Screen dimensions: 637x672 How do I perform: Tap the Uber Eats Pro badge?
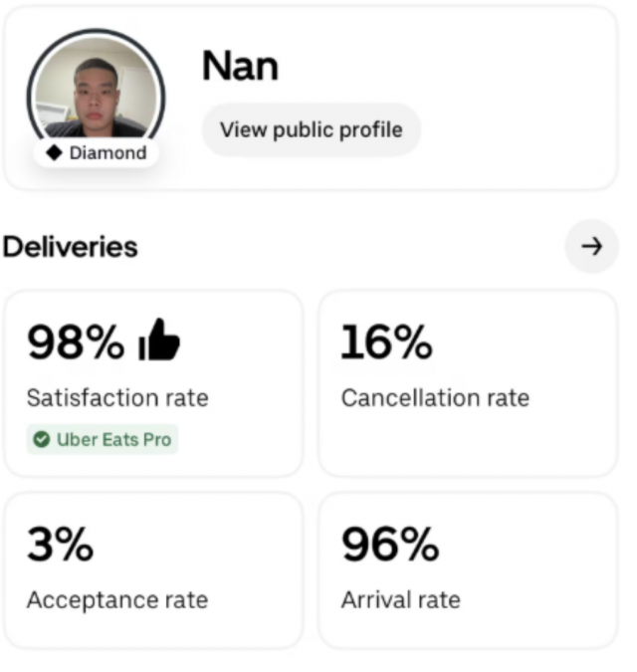point(103,440)
